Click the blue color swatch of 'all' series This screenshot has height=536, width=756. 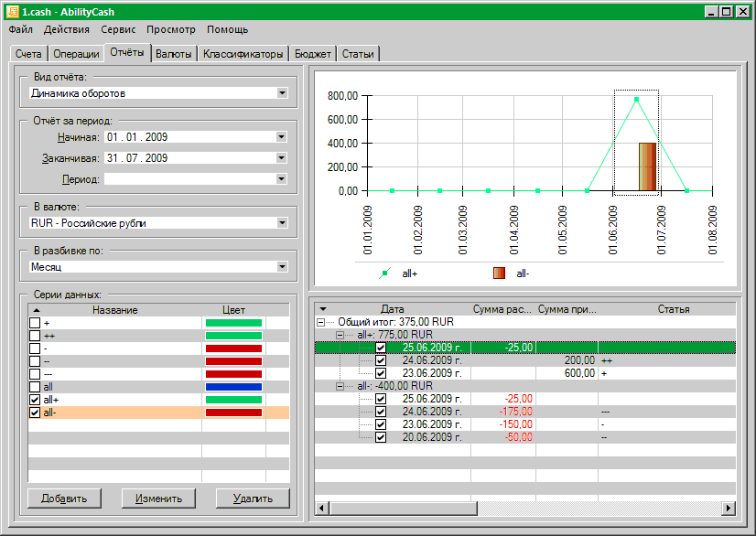click(x=233, y=388)
